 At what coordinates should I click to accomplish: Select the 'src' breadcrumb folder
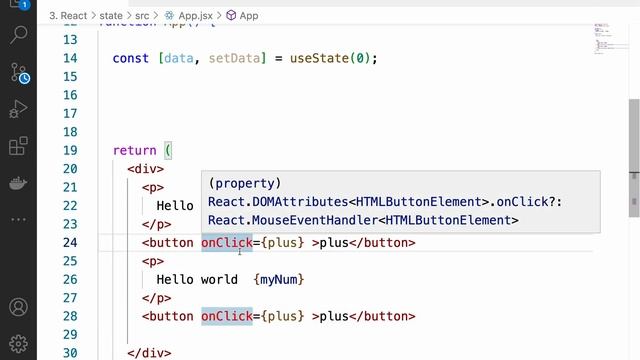[142, 16]
